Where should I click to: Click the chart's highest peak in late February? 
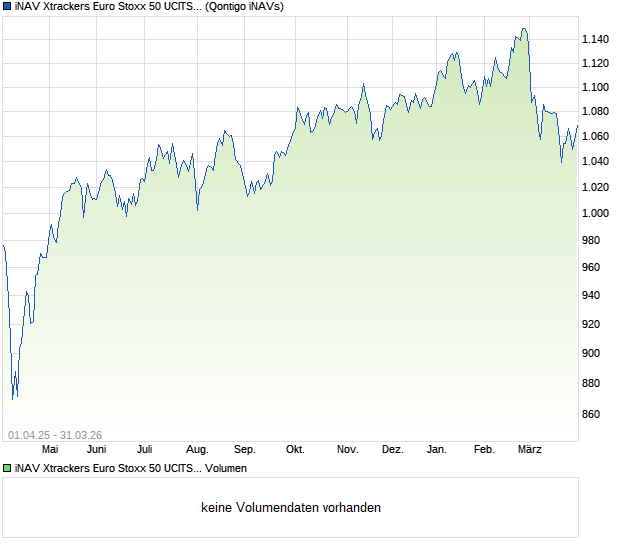coord(524,28)
